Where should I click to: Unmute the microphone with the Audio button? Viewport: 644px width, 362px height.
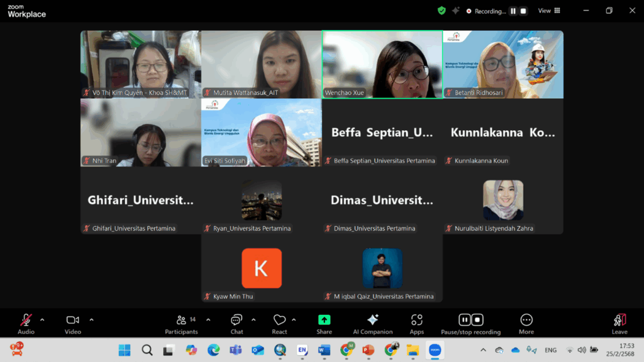26,321
